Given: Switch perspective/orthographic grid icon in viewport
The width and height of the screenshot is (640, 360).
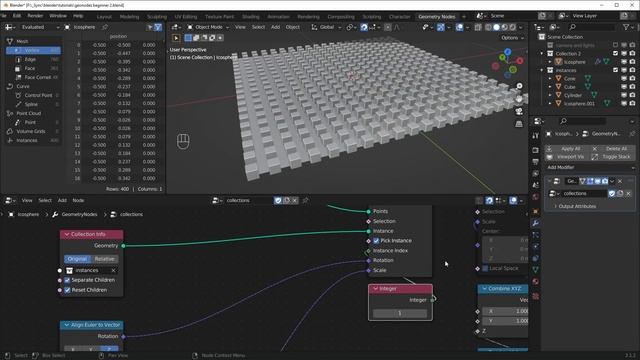Looking at the screenshot, I should tap(519, 124).
